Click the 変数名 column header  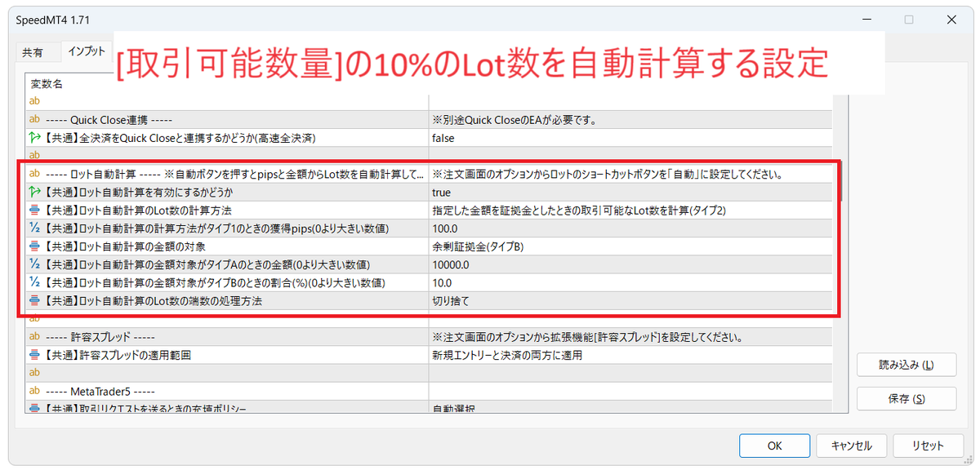[47, 83]
